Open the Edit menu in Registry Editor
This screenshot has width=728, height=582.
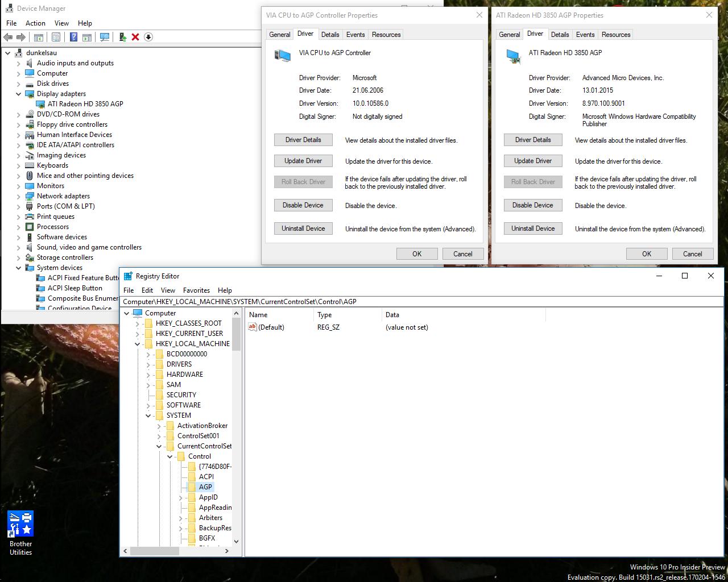click(x=147, y=290)
